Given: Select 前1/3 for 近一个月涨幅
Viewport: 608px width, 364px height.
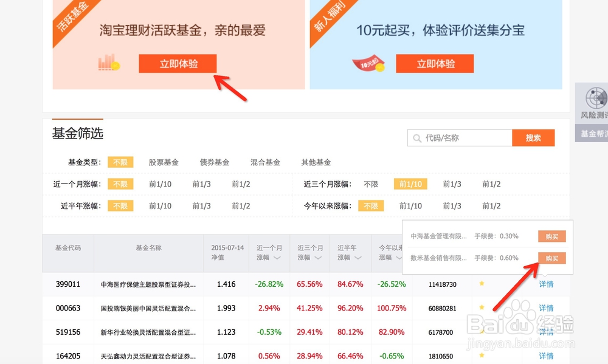Looking at the screenshot, I should tap(202, 184).
